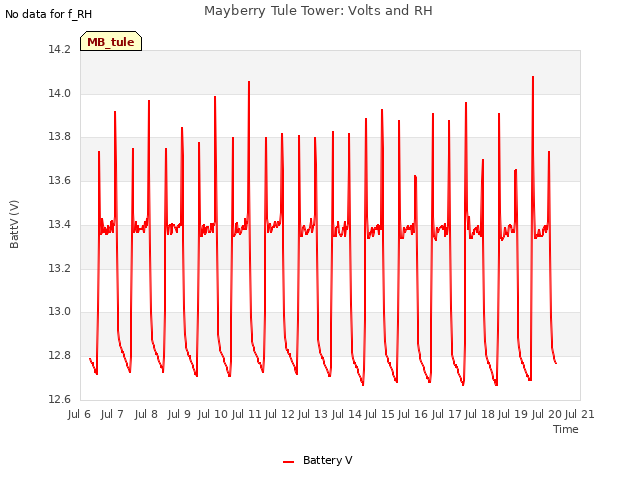Click the 13.4 y-axis tick value
The height and width of the screenshot is (480, 640).
click(60, 224)
